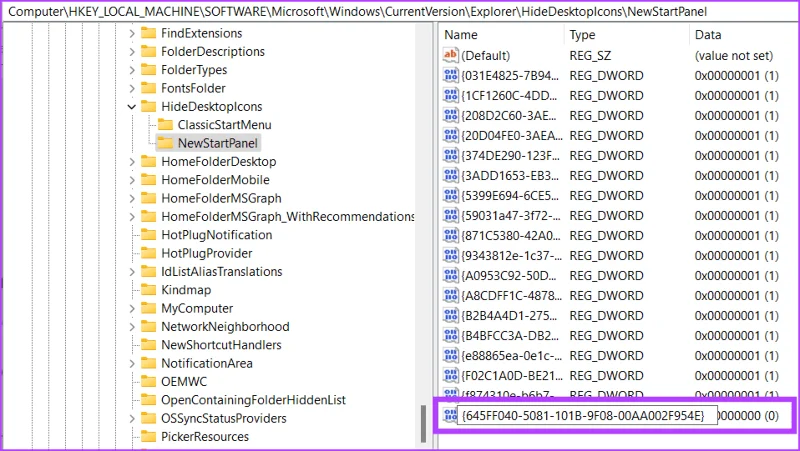
Task: Click the Kindmap folder icon
Action: click(148, 290)
